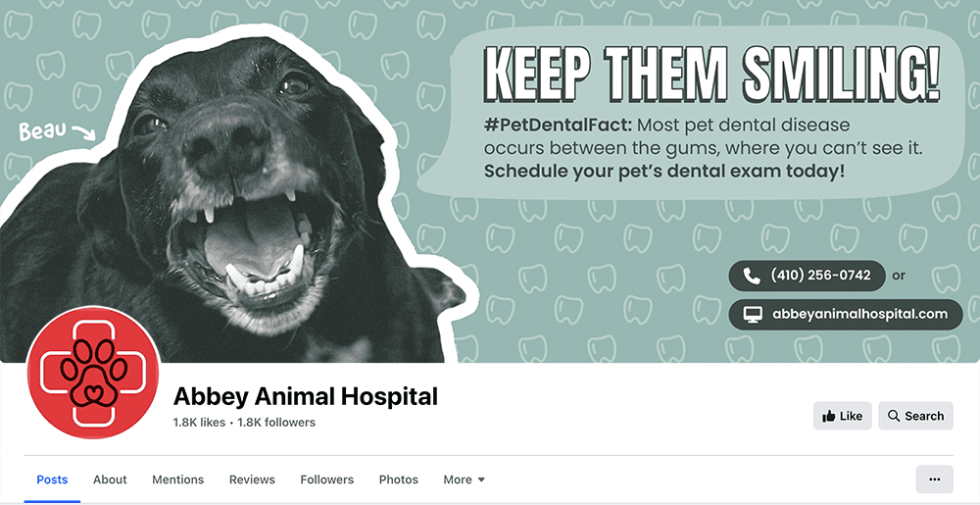Click abbeyanimalhospital.com website pill
This screenshot has height=505, width=980.
tap(846, 315)
